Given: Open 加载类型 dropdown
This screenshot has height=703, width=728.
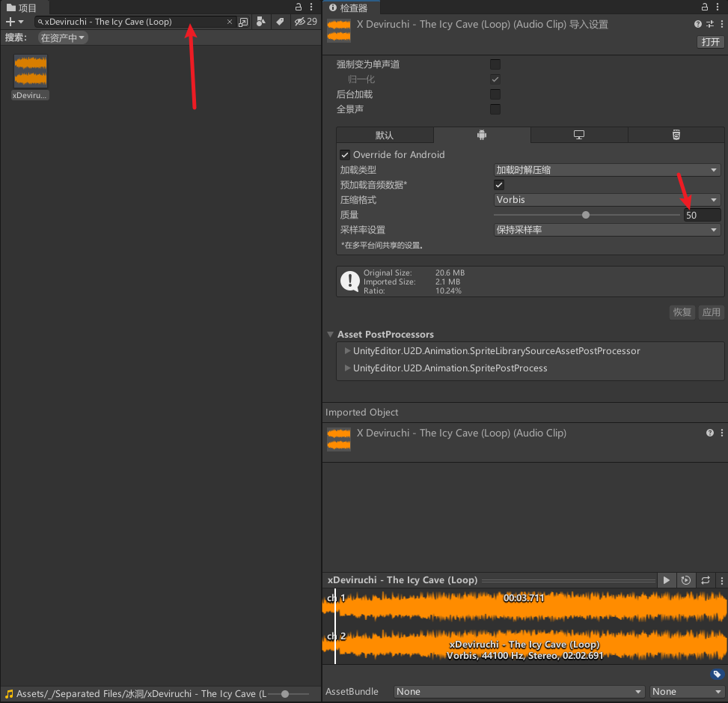Looking at the screenshot, I should (607, 170).
